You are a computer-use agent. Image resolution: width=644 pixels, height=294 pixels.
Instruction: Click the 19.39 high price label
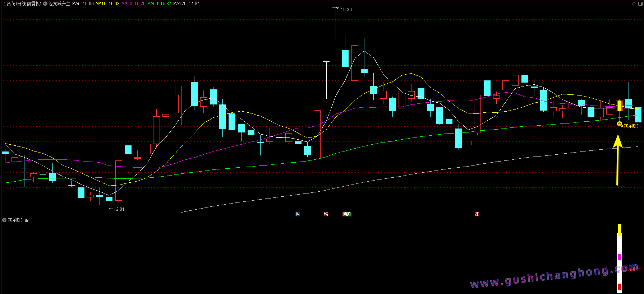[346, 10]
